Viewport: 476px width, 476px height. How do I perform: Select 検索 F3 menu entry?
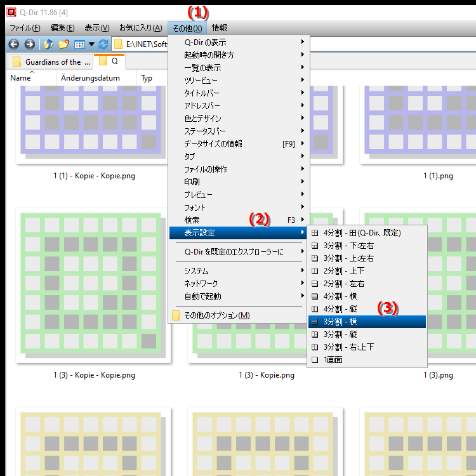pos(239,220)
